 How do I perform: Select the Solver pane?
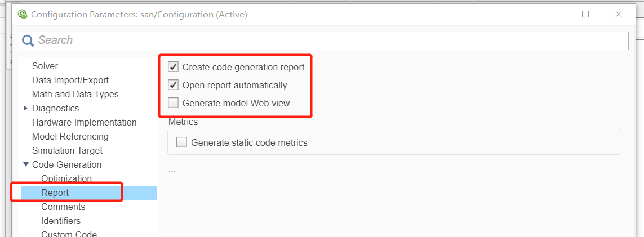click(45, 66)
